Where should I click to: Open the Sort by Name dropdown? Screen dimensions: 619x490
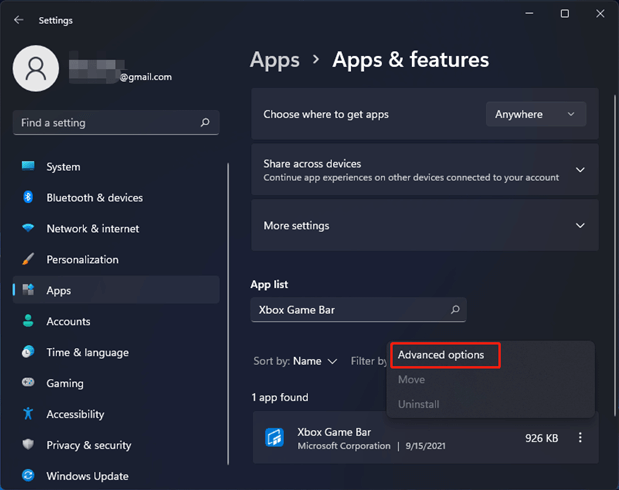[x=295, y=361]
